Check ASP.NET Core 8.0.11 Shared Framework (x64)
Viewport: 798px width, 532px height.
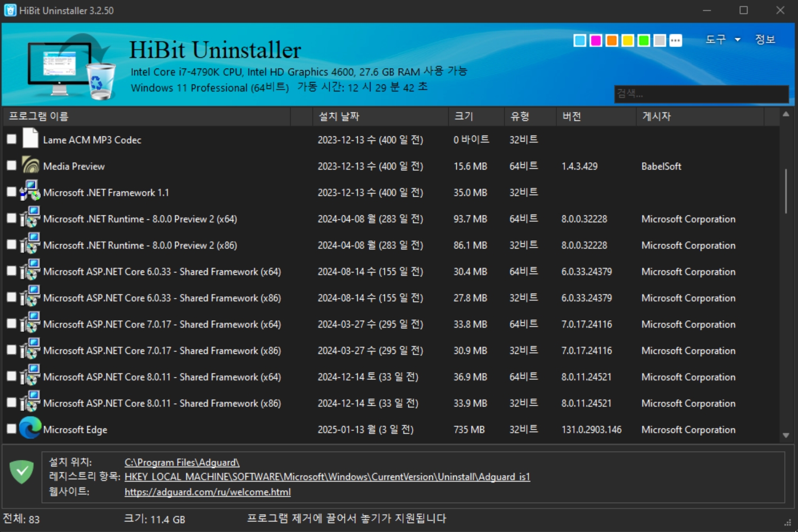coord(11,376)
